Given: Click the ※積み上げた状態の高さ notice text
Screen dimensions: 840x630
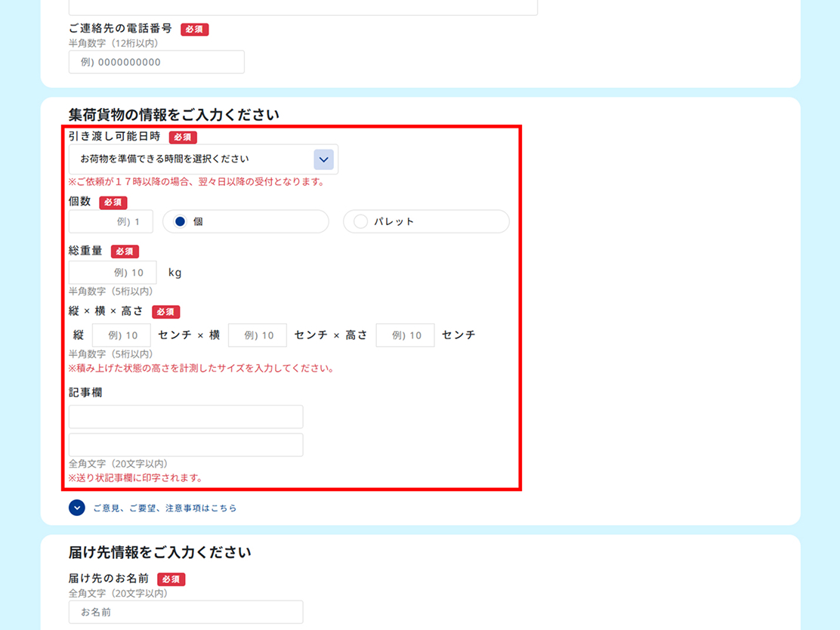Looking at the screenshot, I should tap(202, 369).
